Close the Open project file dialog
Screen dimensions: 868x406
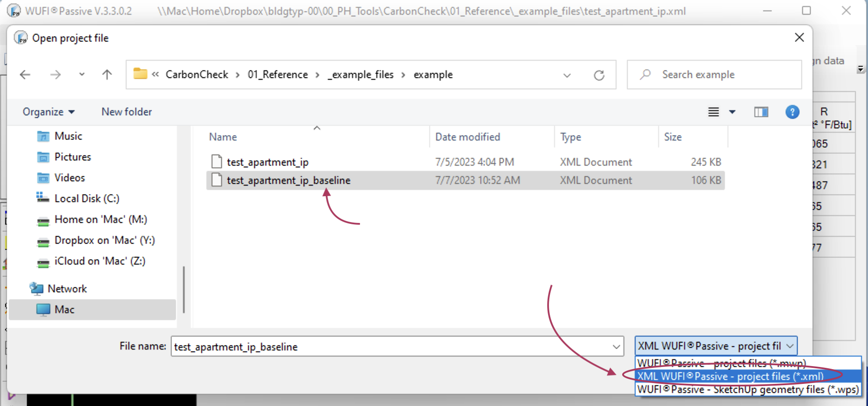[x=799, y=38]
